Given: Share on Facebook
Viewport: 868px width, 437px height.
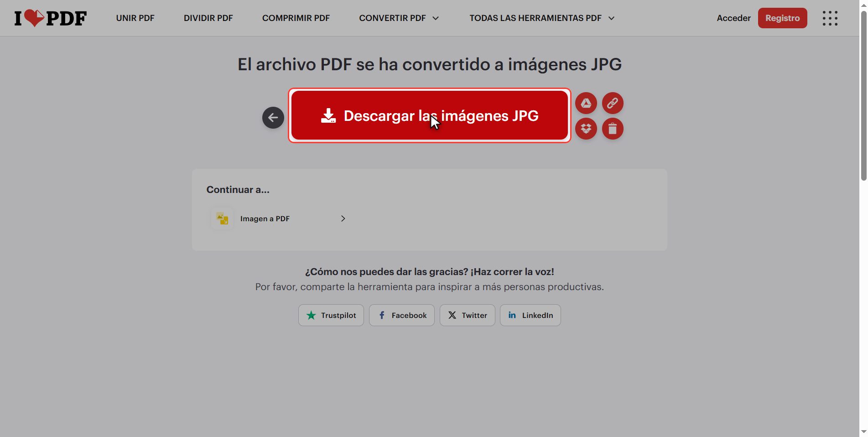Looking at the screenshot, I should coord(402,315).
